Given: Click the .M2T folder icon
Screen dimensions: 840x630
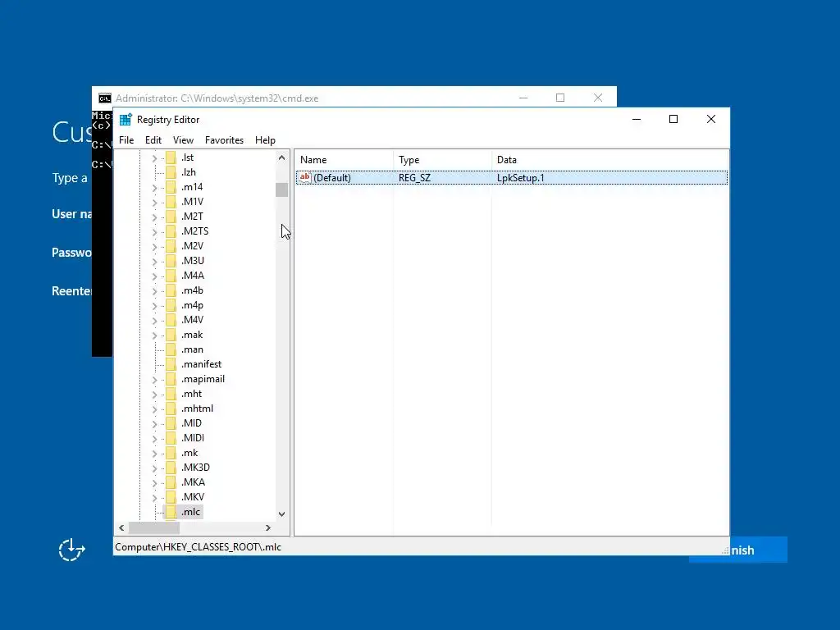Looking at the screenshot, I should pyautogui.click(x=171, y=217).
